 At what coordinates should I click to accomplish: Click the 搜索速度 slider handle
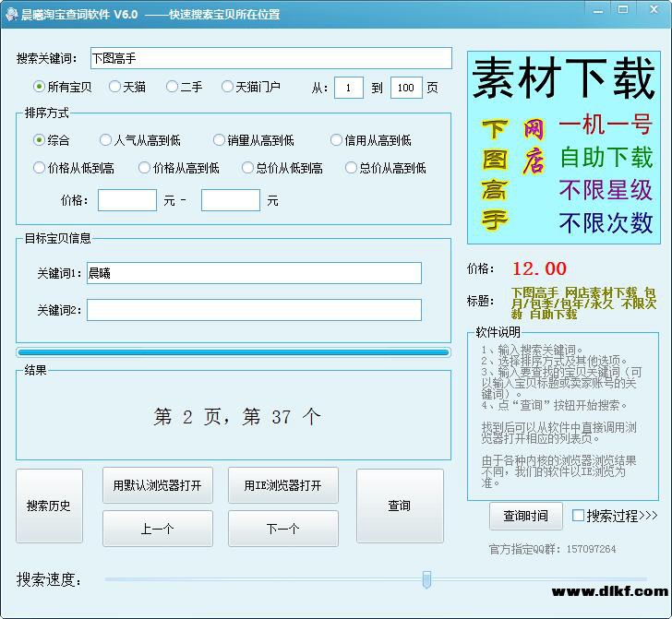coord(426,579)
